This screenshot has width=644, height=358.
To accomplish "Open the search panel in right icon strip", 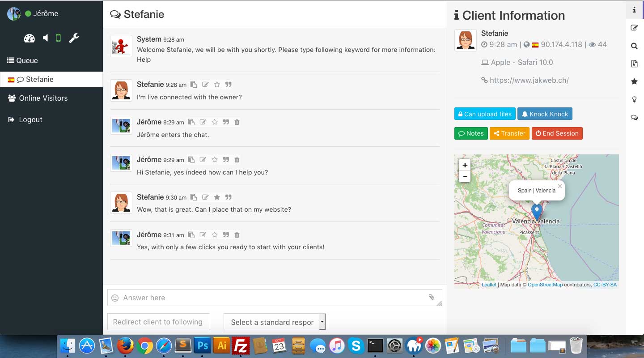I will (x=634, y=46).
